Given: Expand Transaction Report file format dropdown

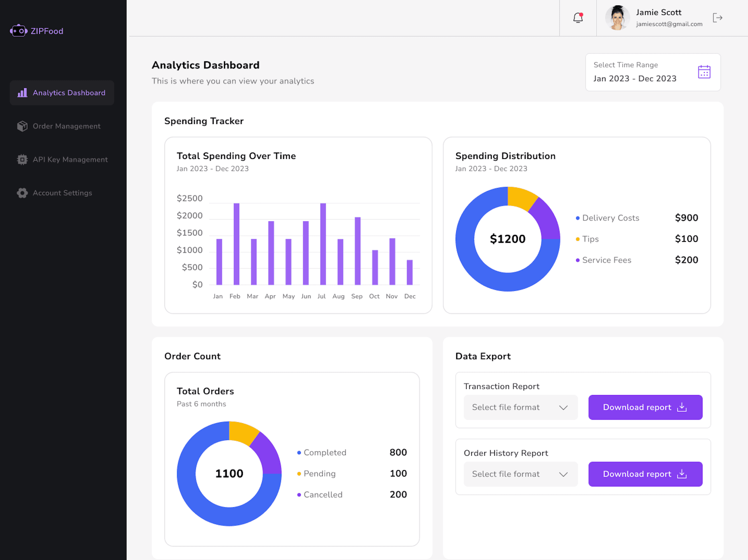Looking at the screenshot, I should 521,407.
